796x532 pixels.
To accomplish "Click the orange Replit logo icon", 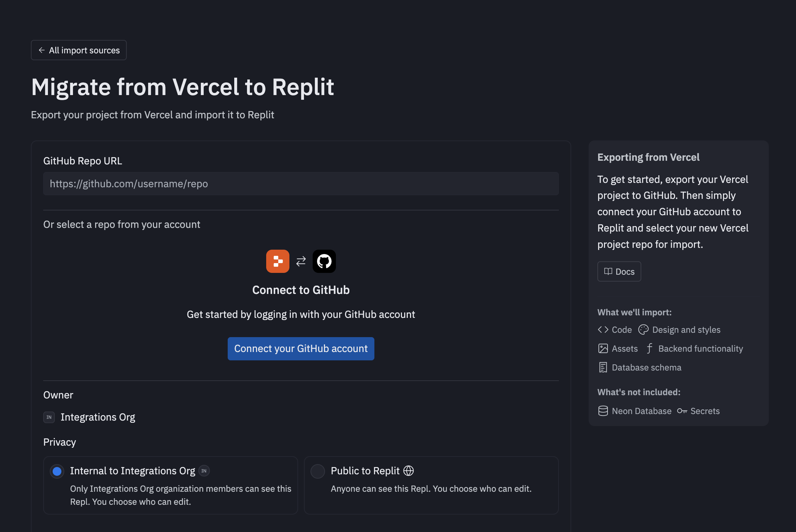I will point(278,261).
